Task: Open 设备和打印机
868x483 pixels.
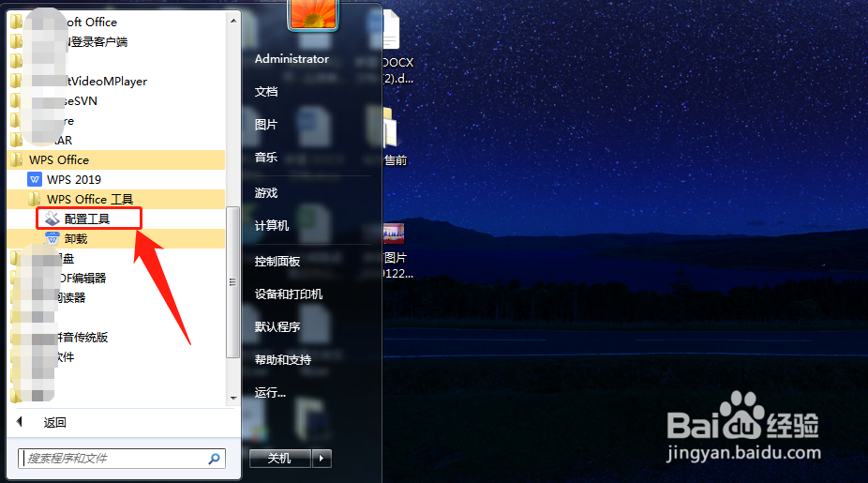Action: 289,294
